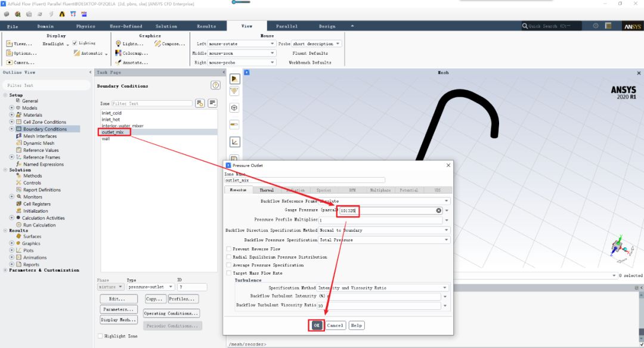Expand the Materials tree node
644x348 pixels.
pos(11,114)
